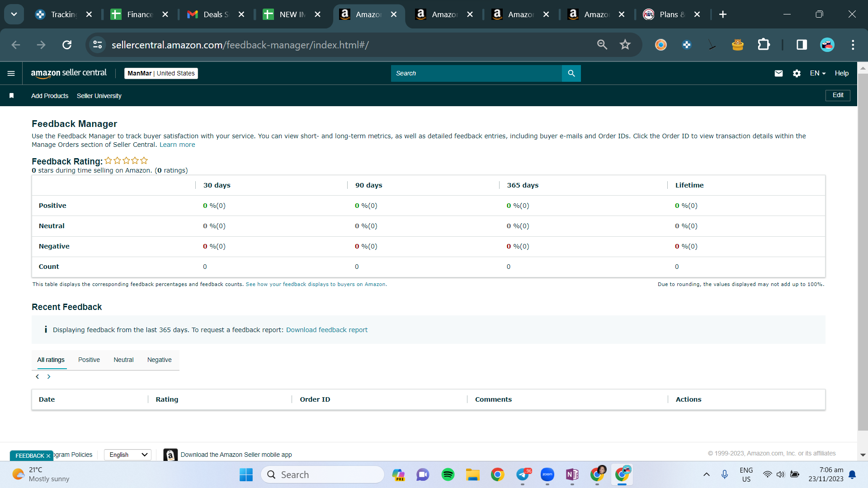The width and height of the screenshot is (868, 488).
Task: Open the browser zoom magnifier icon
Action: click(602, 45)
